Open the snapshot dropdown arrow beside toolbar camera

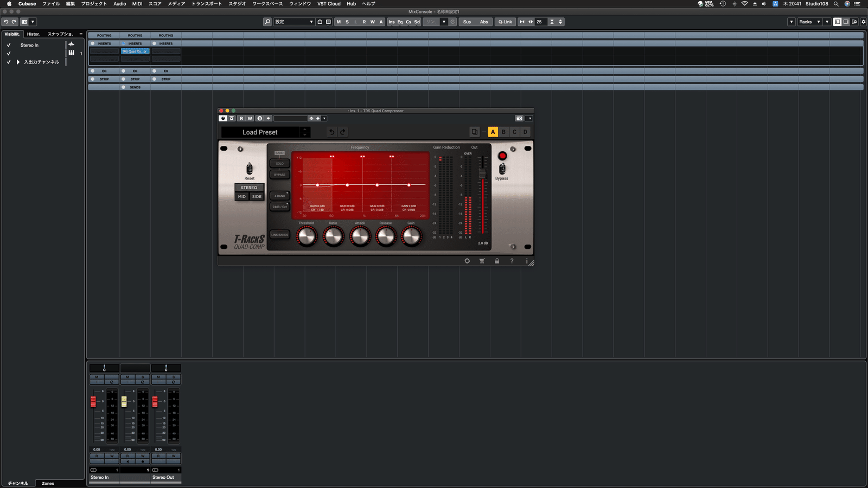[x=33, y=22]
